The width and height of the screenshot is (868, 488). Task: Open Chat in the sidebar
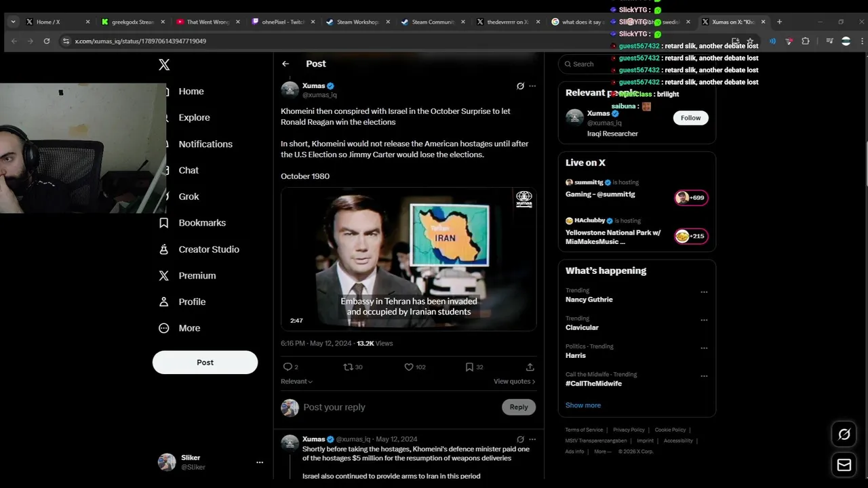point(189,171)
